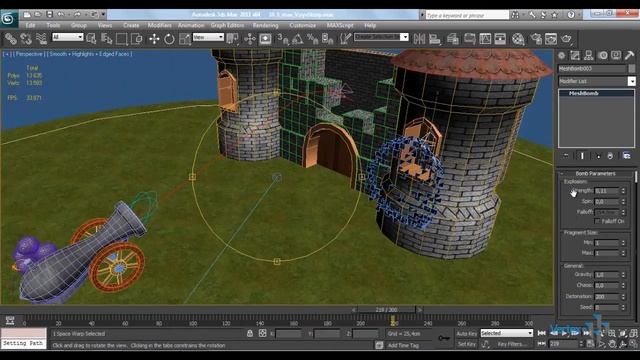Image resolution: width=640 pixels, height=360 pixels.
Task: Open the Graph Editors menu
Action: pyautogui.click(x=227, y=25)
